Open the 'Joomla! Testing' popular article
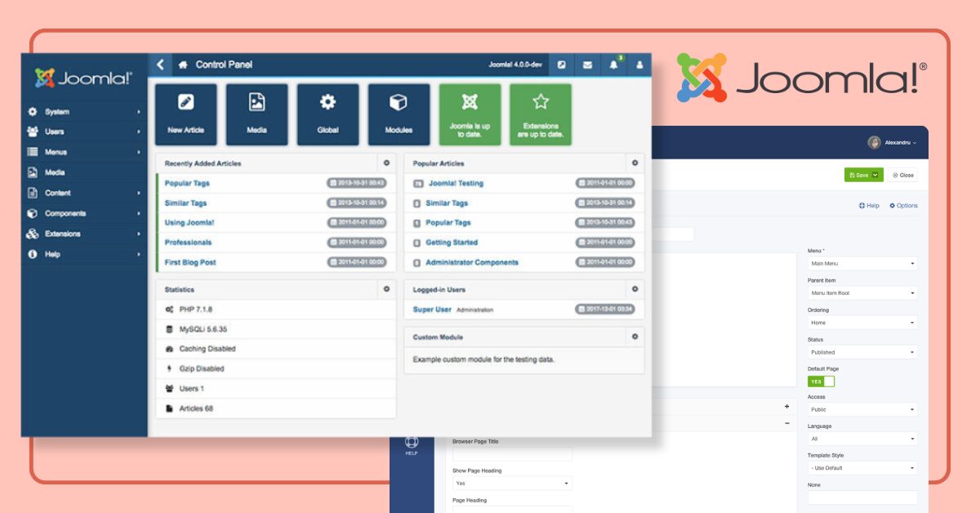 point(456,184)
